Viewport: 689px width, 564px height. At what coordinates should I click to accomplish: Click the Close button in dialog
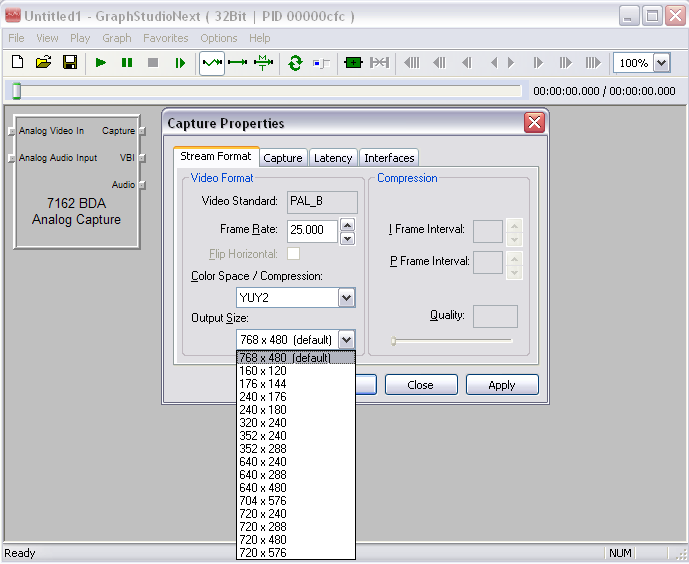click(x=421, y=385)
